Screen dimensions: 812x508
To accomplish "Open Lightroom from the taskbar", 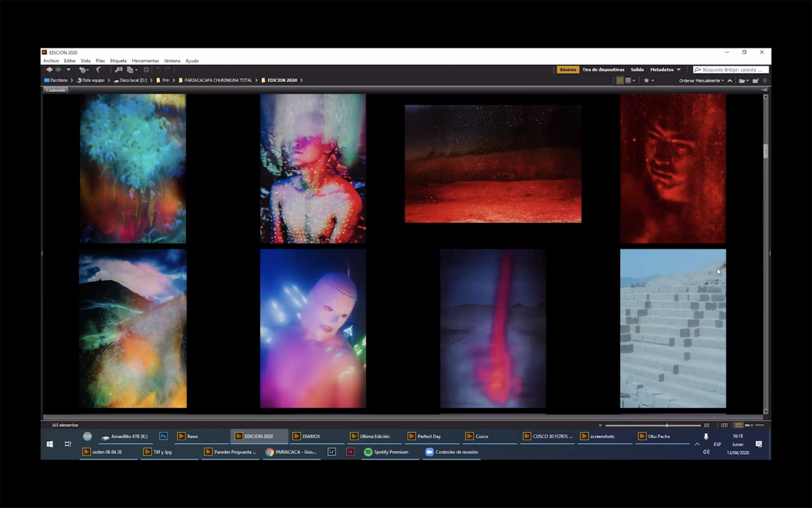I will (332, 452).
